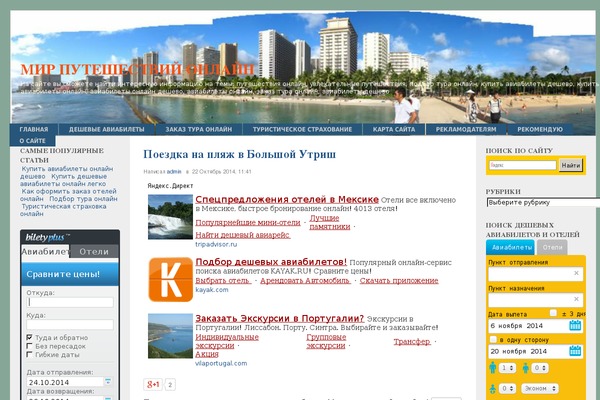Screen dimensions: 600x400
Task: Open ad Заказать Экскурсии в Португалии?
Action: point(280,318)
